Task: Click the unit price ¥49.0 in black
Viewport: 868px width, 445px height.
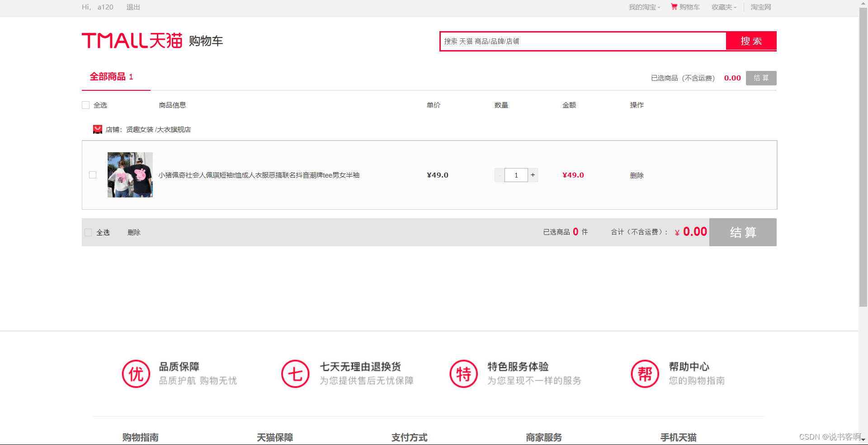Action: click(438, 175)
